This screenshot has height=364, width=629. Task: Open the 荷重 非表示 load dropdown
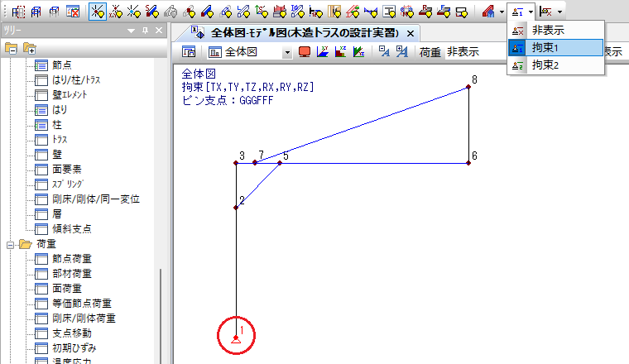tap(475, 52)
